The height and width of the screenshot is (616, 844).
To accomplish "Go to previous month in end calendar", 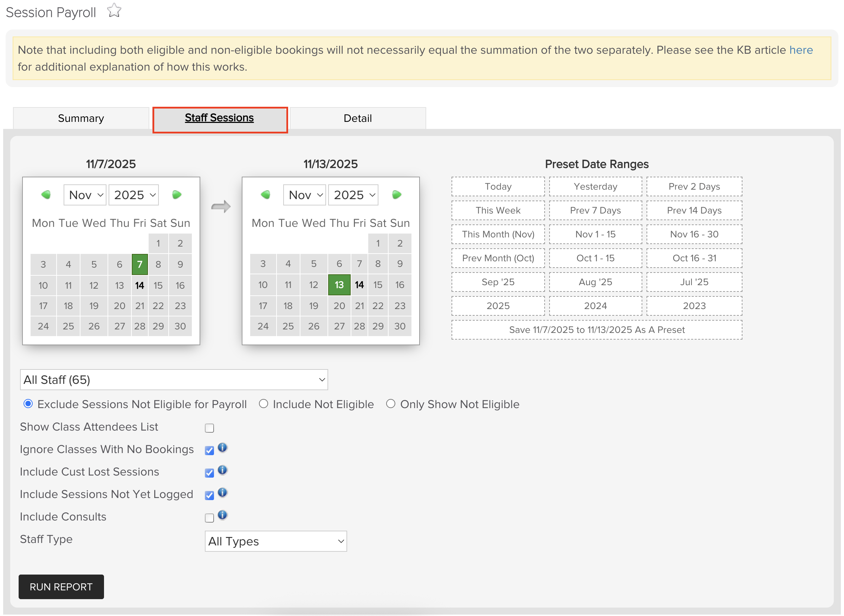I will tap(266, 195).
